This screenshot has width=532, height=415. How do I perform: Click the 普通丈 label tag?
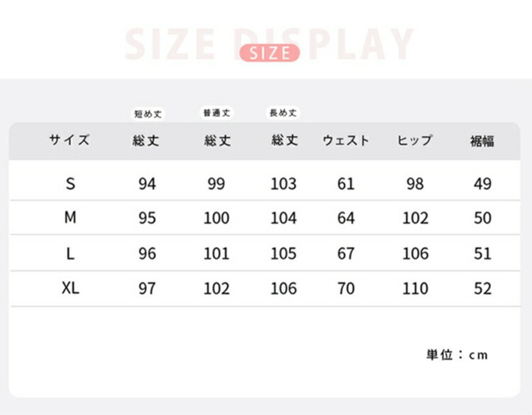coord(217,113)
